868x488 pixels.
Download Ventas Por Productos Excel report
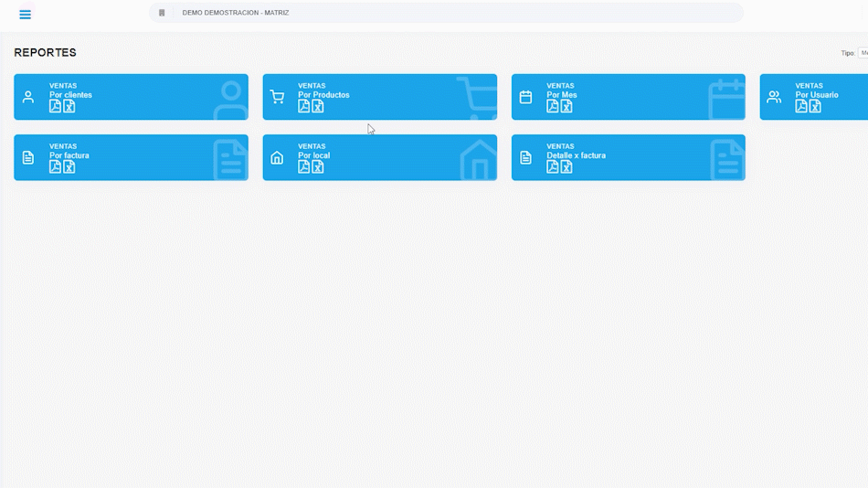pyautogui.click(x=318, y=106)
